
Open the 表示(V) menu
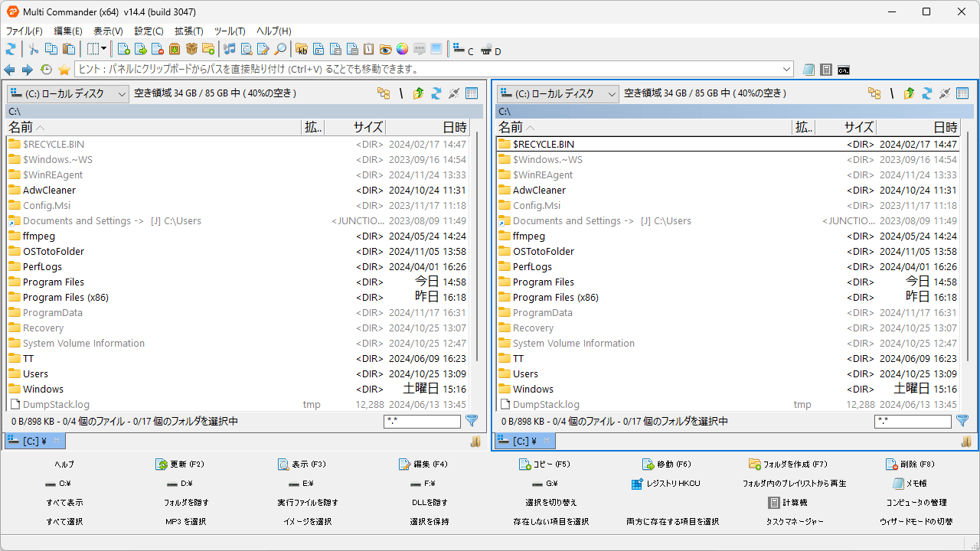click(x=108, y=31)
